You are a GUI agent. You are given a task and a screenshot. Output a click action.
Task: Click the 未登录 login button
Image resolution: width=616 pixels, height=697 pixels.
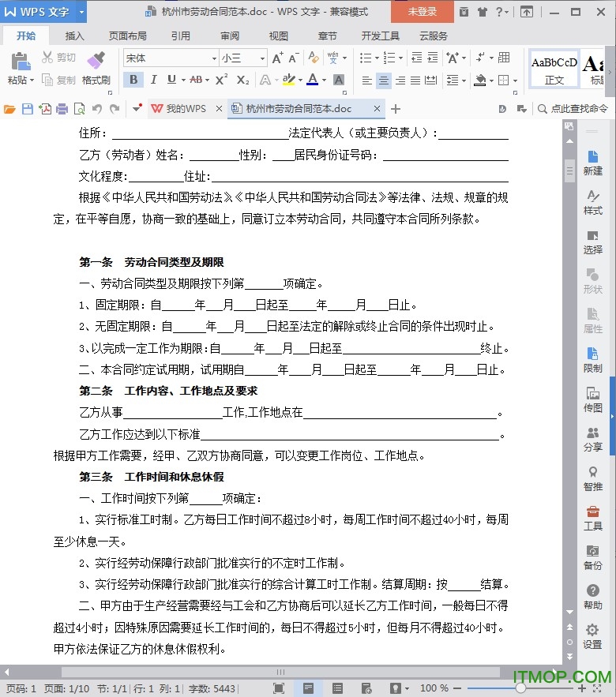point(422,12)
